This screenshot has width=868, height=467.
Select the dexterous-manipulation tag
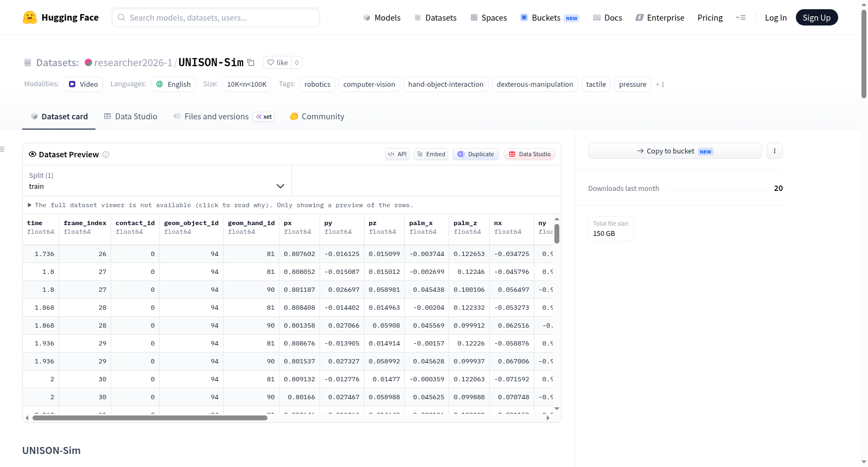point(535,84)
